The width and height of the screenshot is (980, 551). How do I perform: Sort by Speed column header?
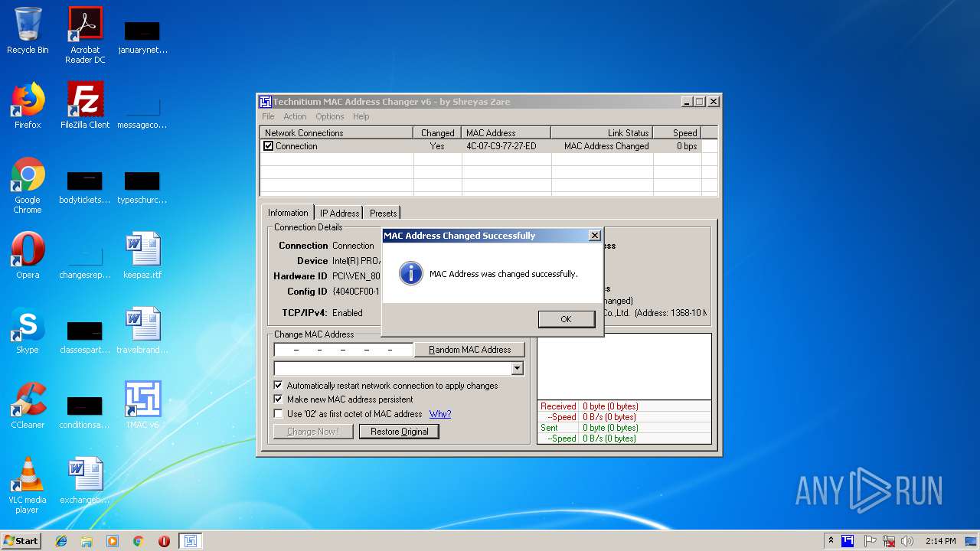pyautogui.click(x=677, y=132)
